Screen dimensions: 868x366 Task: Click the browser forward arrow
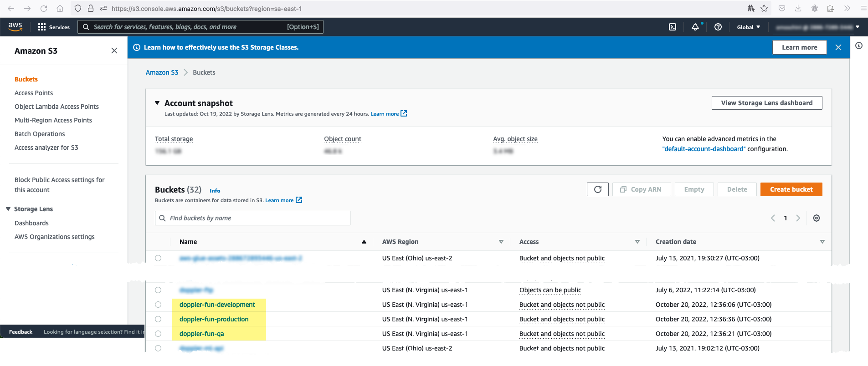click(x=27, y=8)
